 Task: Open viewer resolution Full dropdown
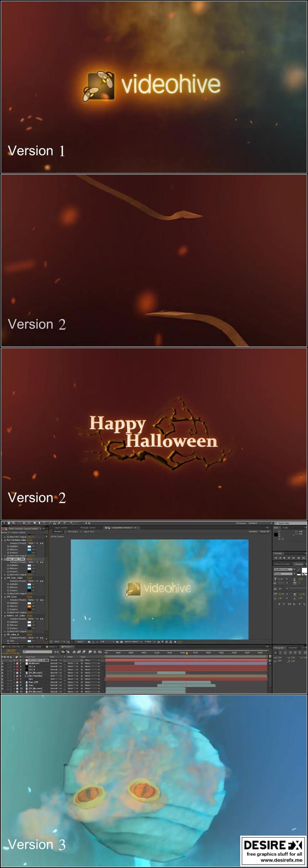coord(107,642)
